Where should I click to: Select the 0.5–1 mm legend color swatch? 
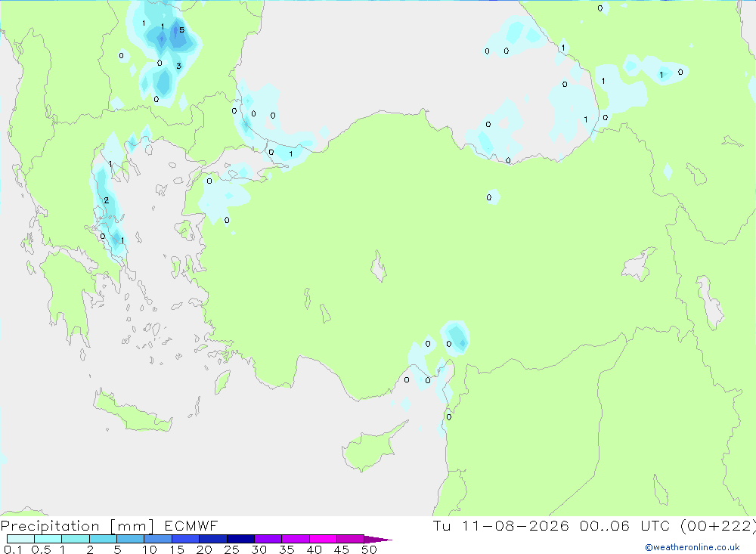[x=48, y=539]
